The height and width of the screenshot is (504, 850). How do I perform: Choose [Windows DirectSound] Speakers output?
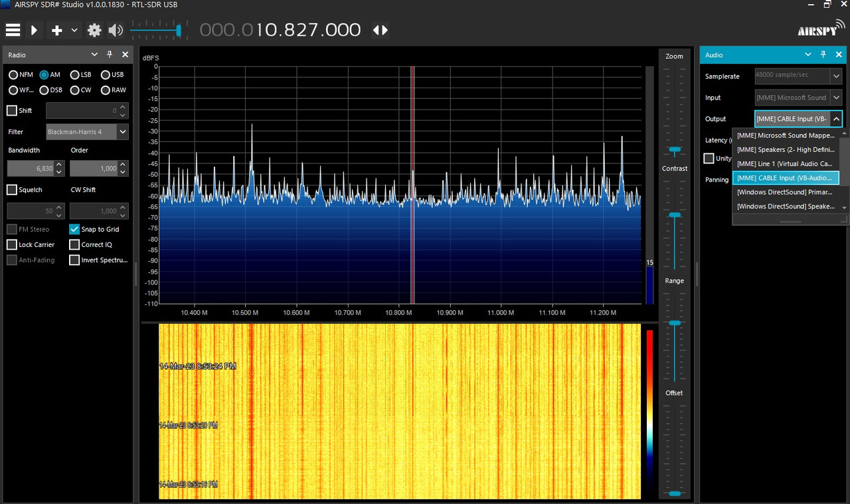(x=786, y=206)
